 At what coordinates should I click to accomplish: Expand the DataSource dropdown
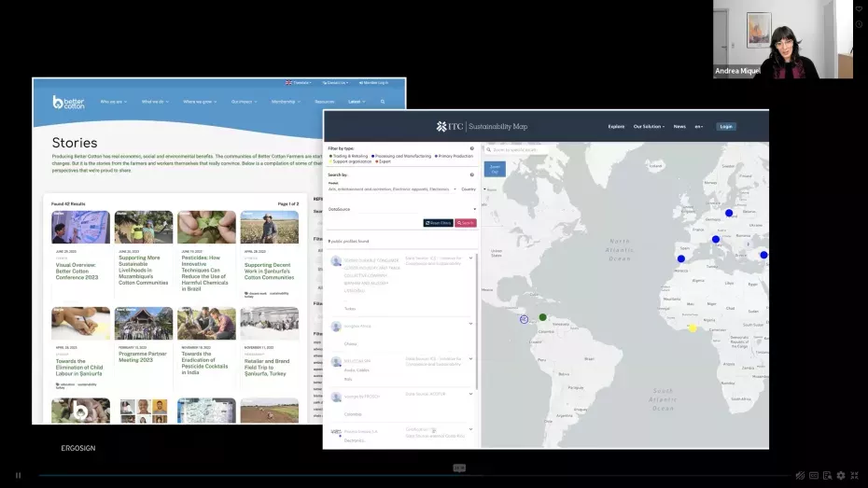[473, 209]
